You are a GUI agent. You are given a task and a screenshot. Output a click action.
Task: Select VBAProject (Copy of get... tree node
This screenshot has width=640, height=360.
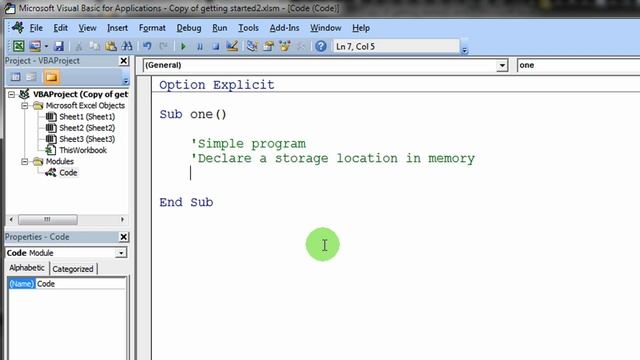click(80, 94)
